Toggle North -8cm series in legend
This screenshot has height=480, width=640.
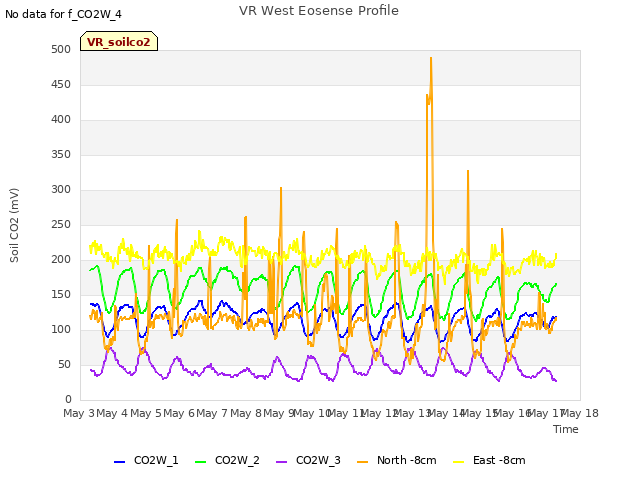[397, 460]
